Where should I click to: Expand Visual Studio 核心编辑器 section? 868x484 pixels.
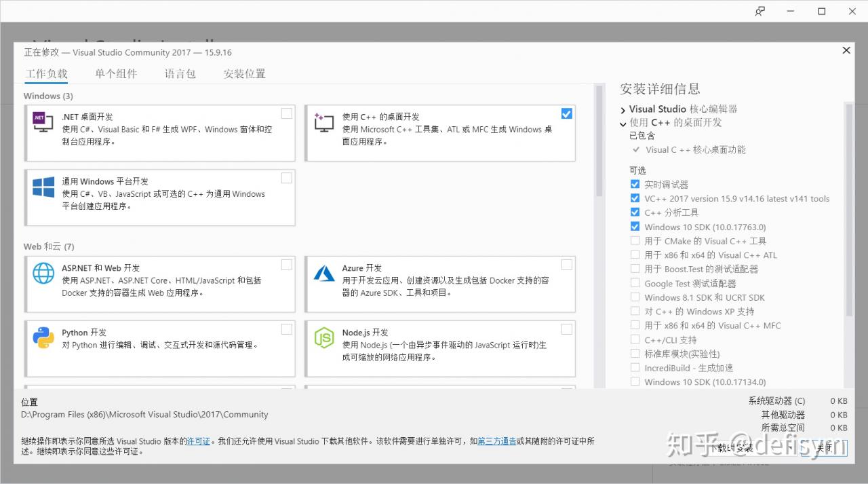pos(623,109)
